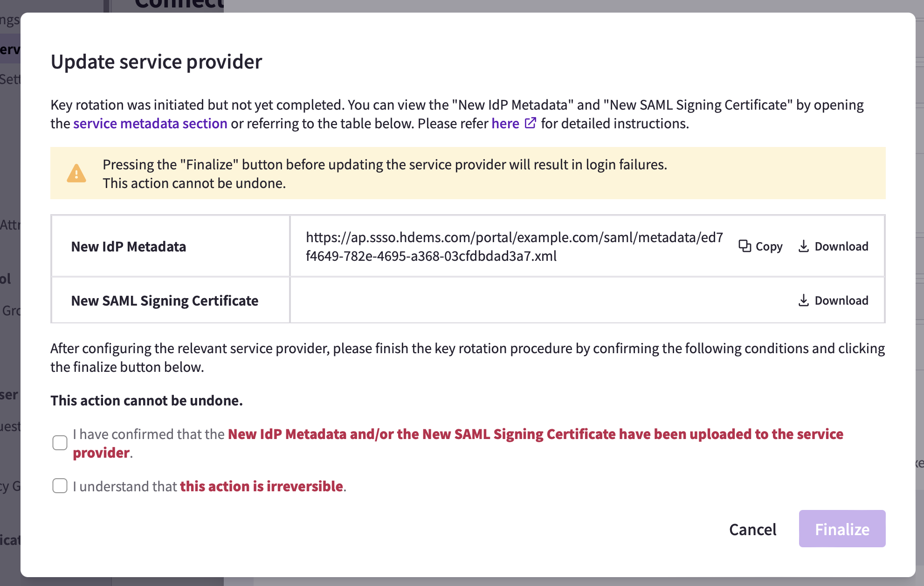Click the download icon for SAML Signing Certificate
The height and width of the screenshot is (586, 924).
point(804,300)
